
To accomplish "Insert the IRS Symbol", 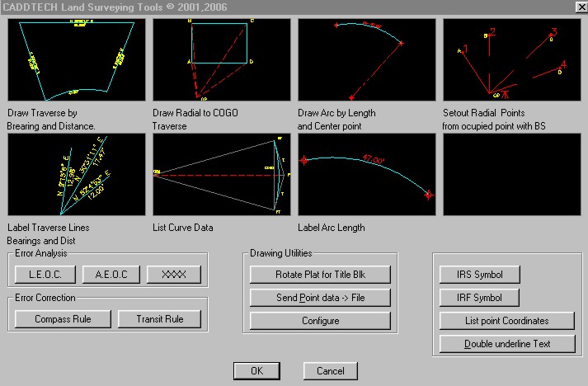I will click(479, 275).
